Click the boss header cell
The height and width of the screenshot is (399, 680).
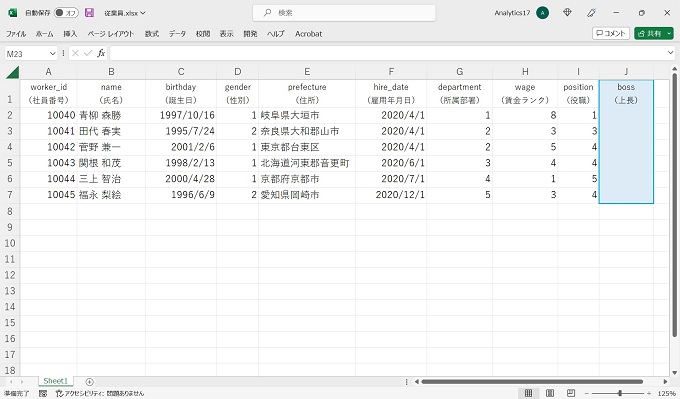point(626,93)
